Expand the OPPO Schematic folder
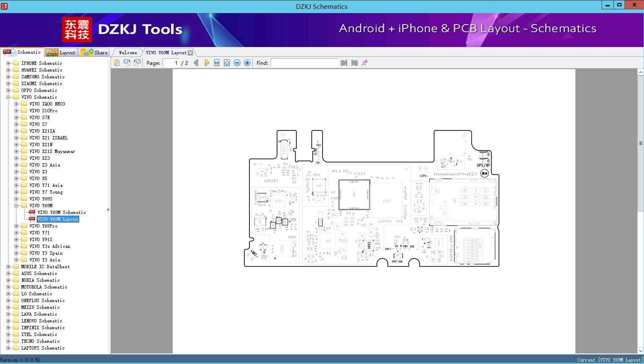 (x=8, y=90)
